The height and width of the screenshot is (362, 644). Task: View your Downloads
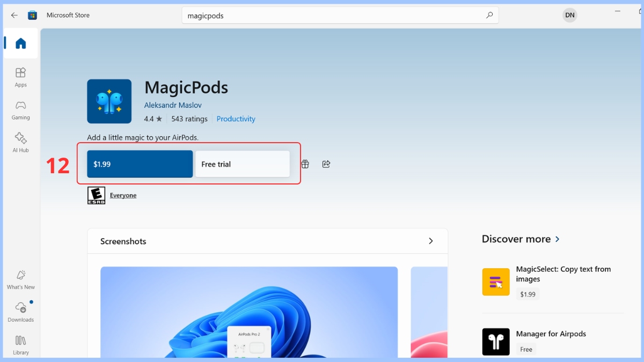pyautogui.click(x=20, y=312)
